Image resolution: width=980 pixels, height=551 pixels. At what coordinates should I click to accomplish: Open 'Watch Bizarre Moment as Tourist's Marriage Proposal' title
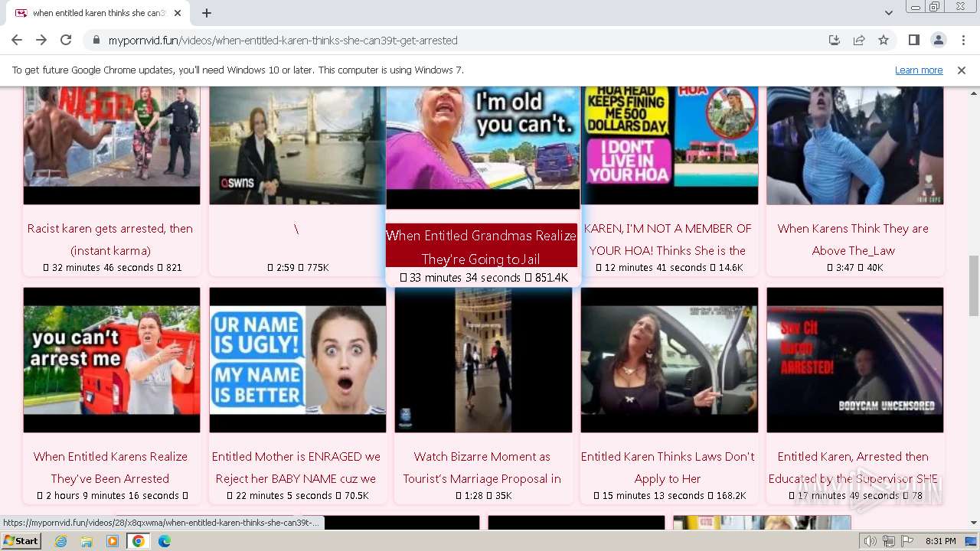tap(482, 468)
